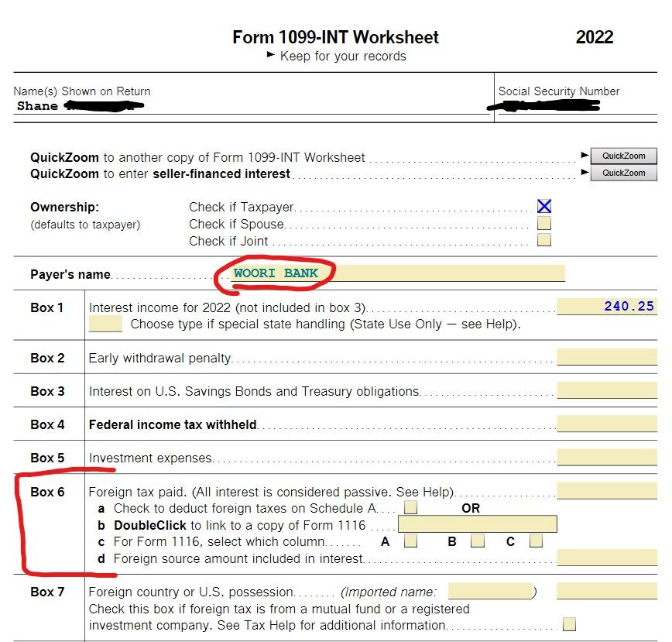Click Box 2 early withdrawal penalty field
Viewport: 672px width, 642px height.
pos(606,356)
